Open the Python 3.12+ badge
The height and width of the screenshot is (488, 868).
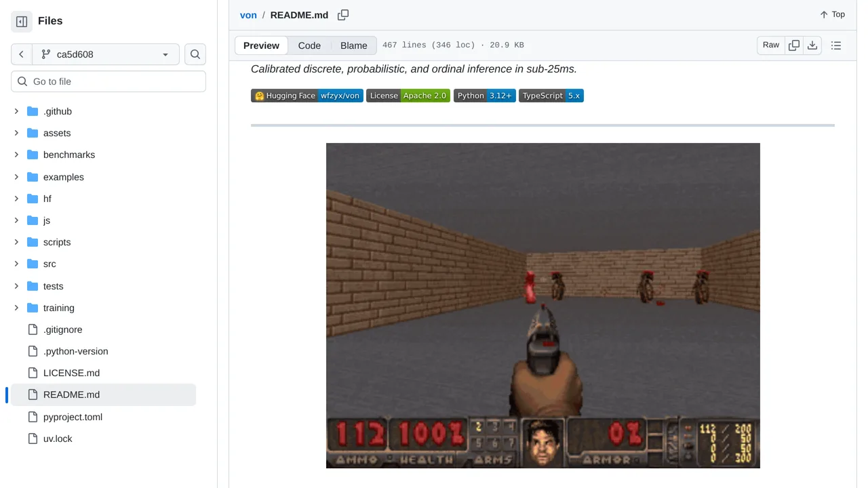[x=485, y=96]
